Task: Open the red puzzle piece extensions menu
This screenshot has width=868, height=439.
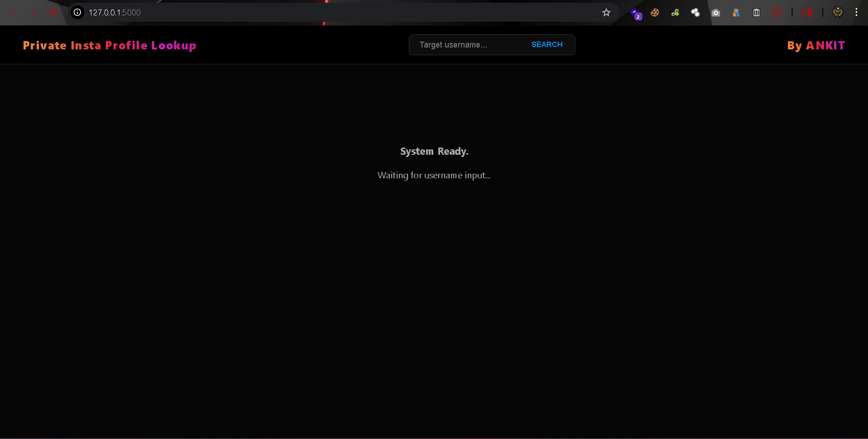Action: [777, 13]
